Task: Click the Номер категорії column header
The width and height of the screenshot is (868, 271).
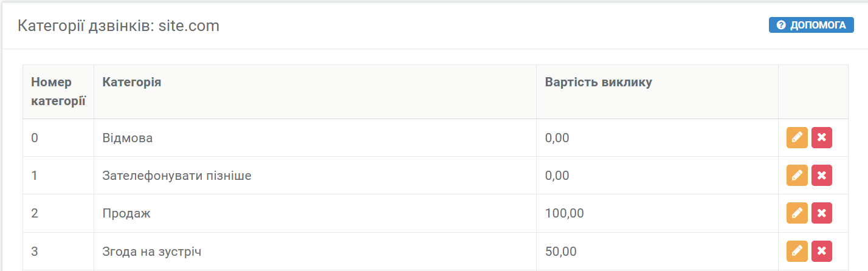Action: (58, 92)
